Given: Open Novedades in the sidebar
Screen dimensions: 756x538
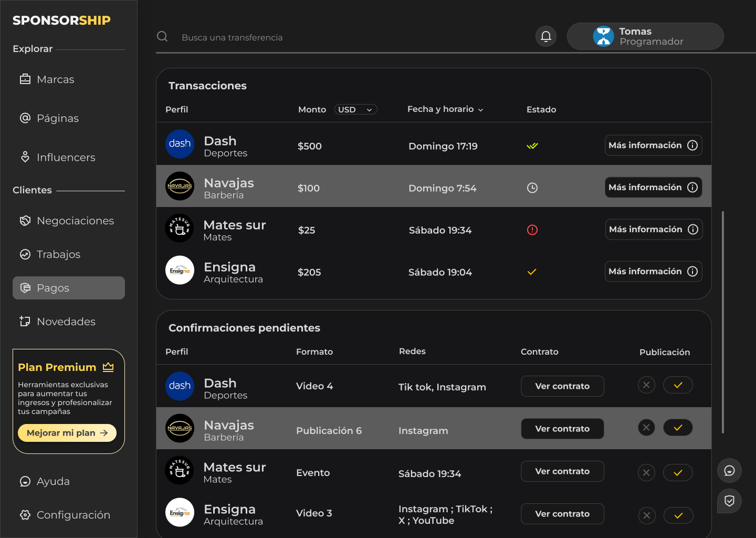Looking at the screenshot, I should tap(66, 321).
